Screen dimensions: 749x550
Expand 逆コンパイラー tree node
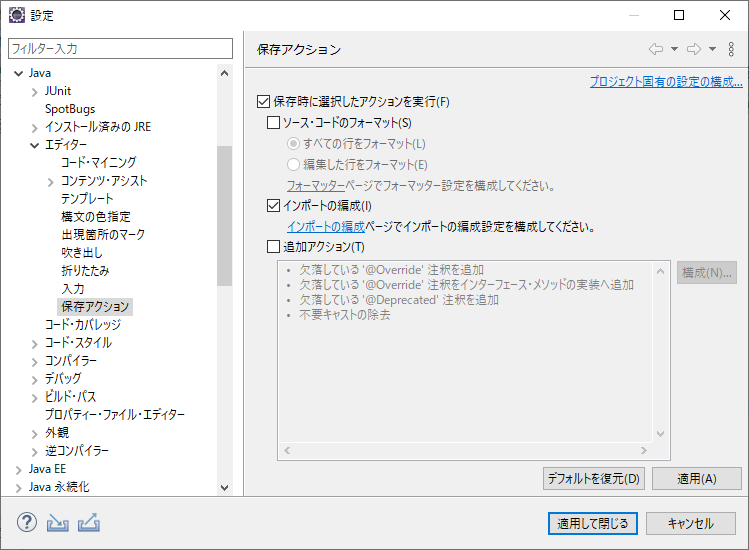(34, 452)
